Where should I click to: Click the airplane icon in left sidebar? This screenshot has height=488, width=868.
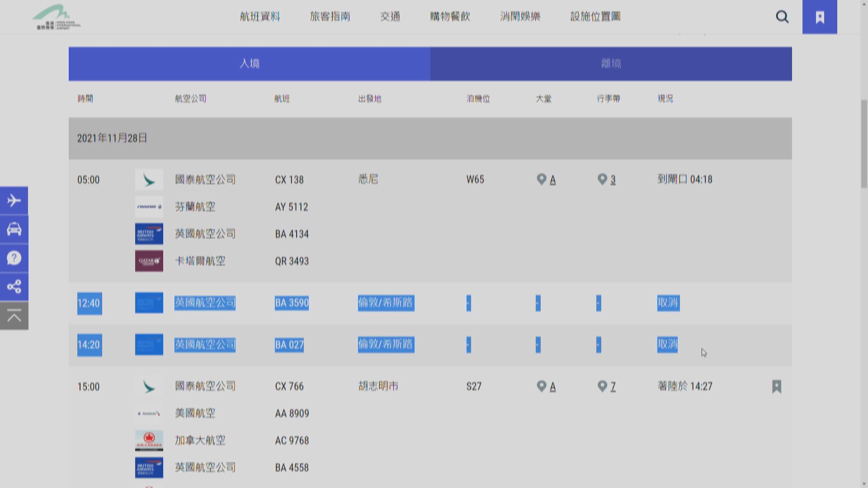coord(14,200)
